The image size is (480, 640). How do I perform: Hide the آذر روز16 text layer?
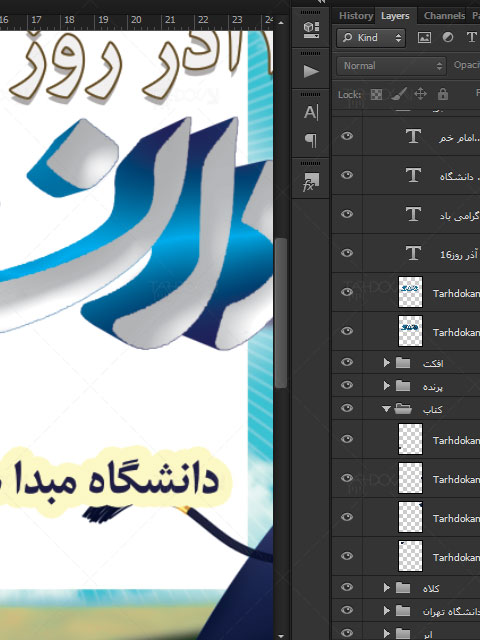tap(347, 253)
